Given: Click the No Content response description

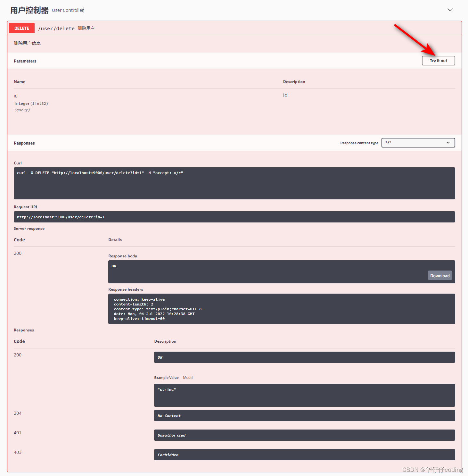Looking at the screenshot, I should [x=169, y=416].
